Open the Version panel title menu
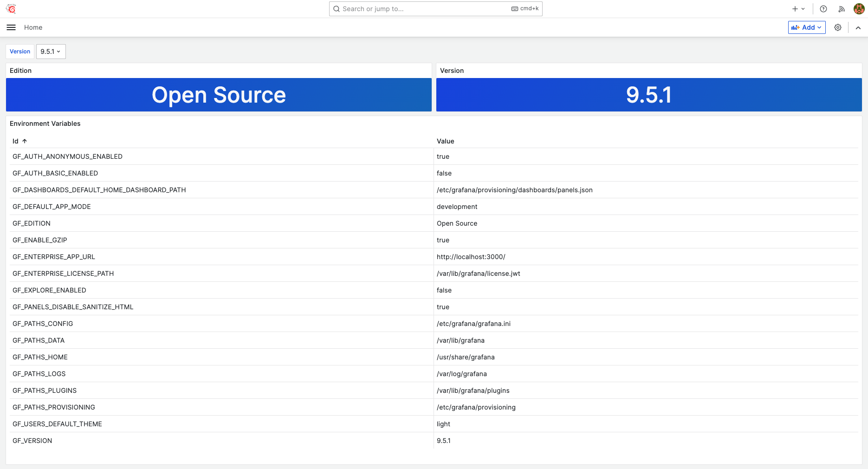868x469 pixels. click(452, 71)
